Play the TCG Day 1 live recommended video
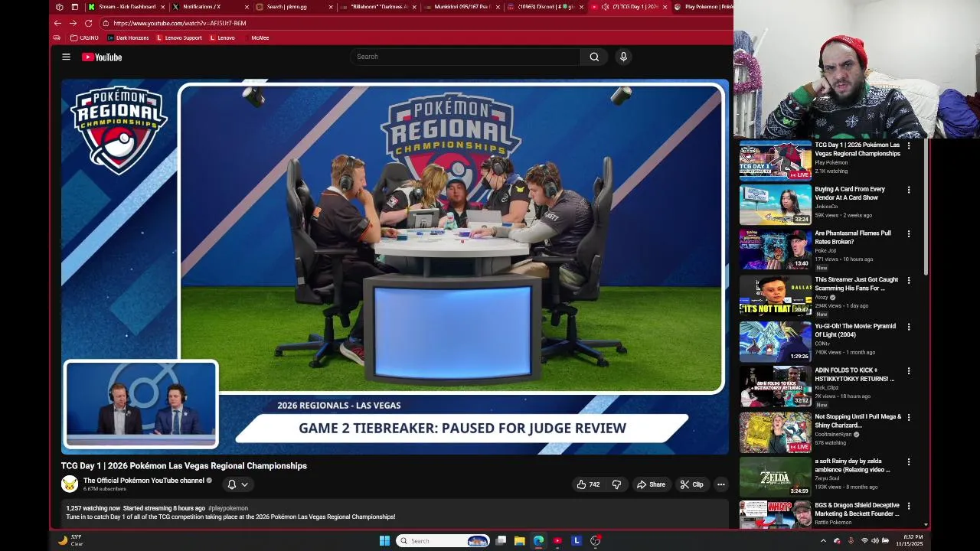 (775, 160)
